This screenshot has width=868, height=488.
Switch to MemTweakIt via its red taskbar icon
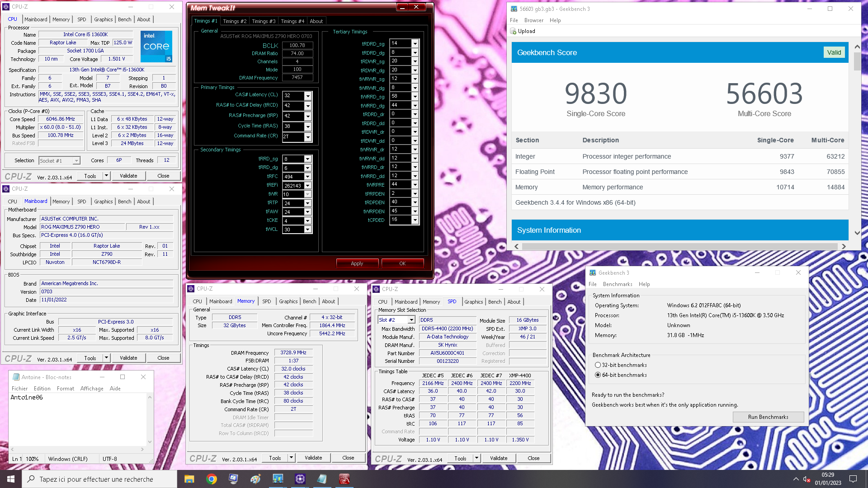click(344, 479)
